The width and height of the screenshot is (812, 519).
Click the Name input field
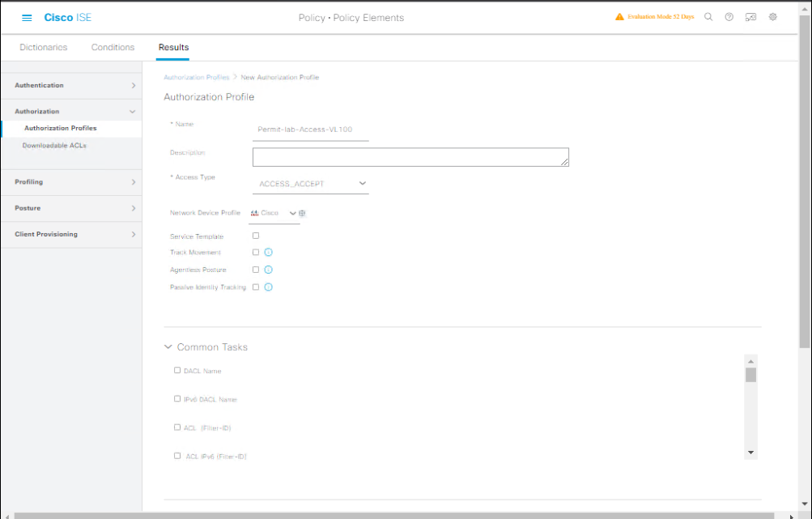coord(311,130)
